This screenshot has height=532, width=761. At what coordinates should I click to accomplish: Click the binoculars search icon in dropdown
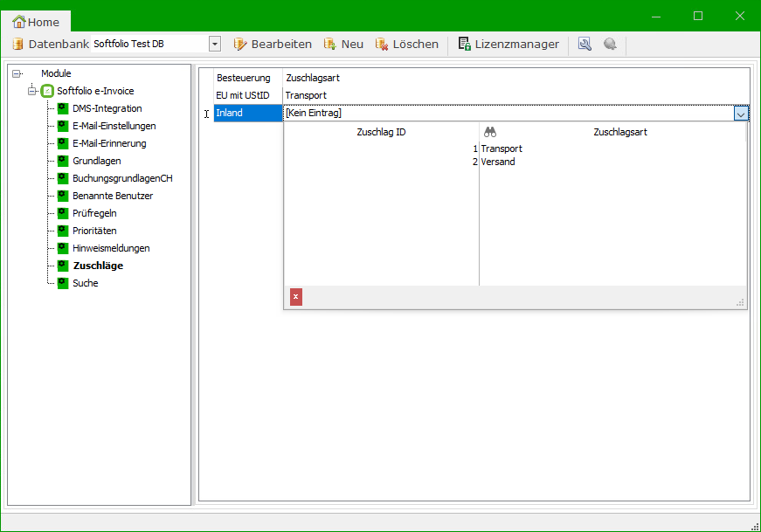point(490,132)
